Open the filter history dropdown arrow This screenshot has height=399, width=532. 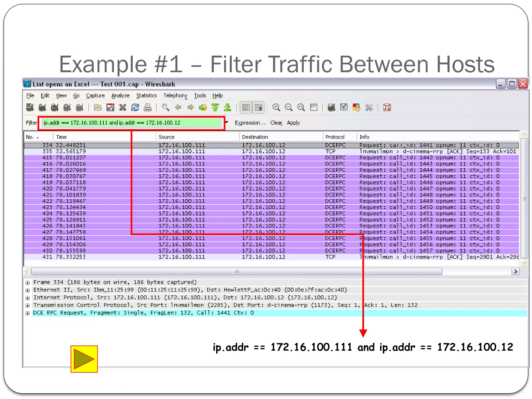coord(227,122)
